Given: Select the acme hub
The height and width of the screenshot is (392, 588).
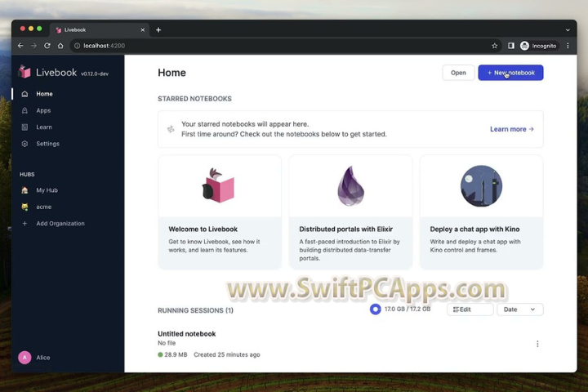Looking at the screenshot, I should (x=44, y=207).
